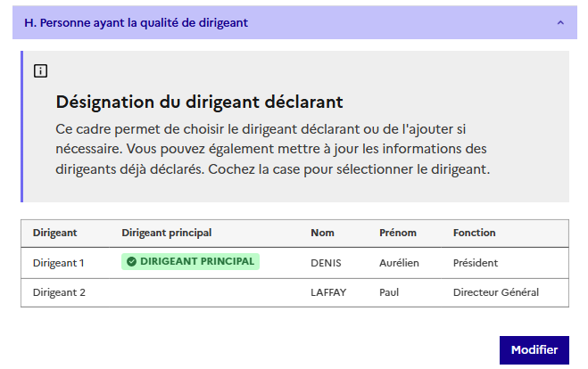
Task: Click the "Nom" column header
Action: 322,233
